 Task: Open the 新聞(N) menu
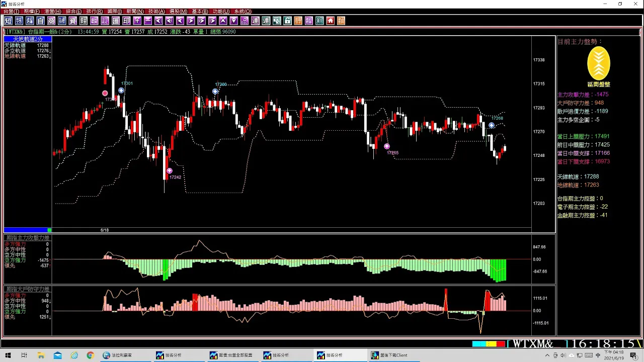135,11
